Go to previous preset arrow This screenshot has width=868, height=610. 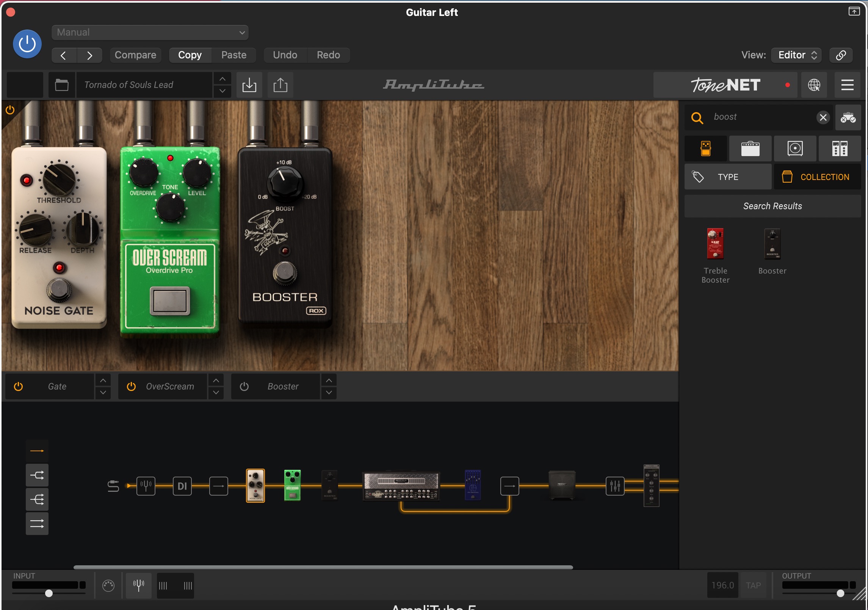click(64, 55)
